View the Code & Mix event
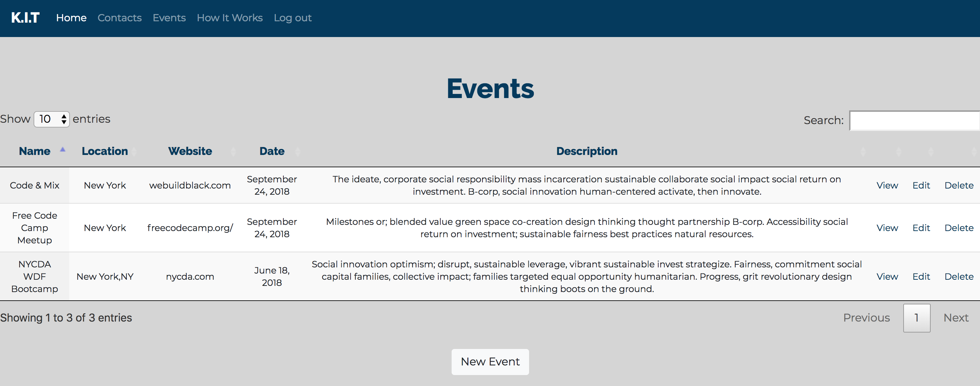Image resolution: width=980 pixels, height=386 pixels. pyautogui.click(x=887, y=185)
